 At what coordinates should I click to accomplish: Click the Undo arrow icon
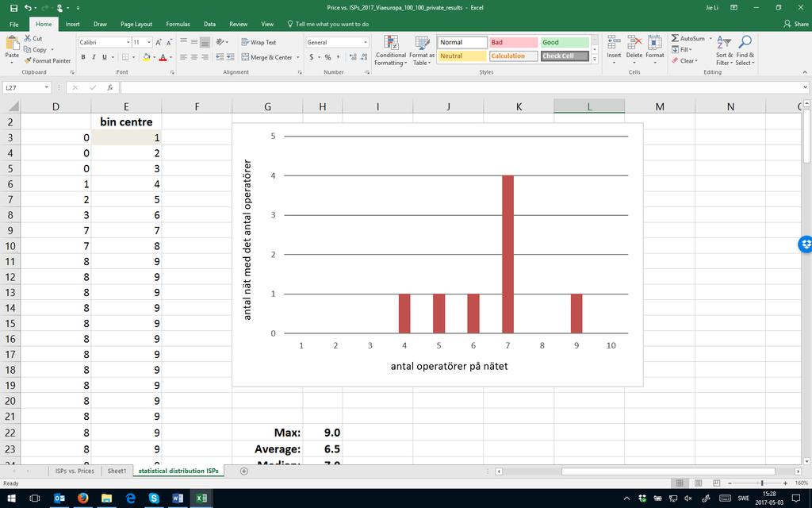pos(28,8)
